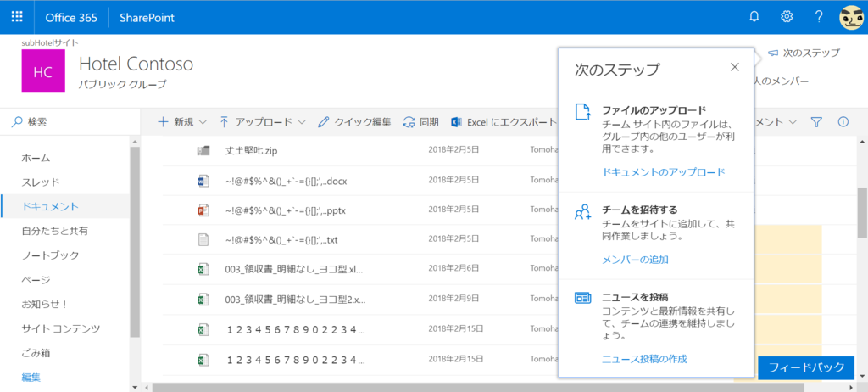The width and height of the screenshot is (868, 392).
Task: Click ドキュメントのアップロード link
Action: 663,172
